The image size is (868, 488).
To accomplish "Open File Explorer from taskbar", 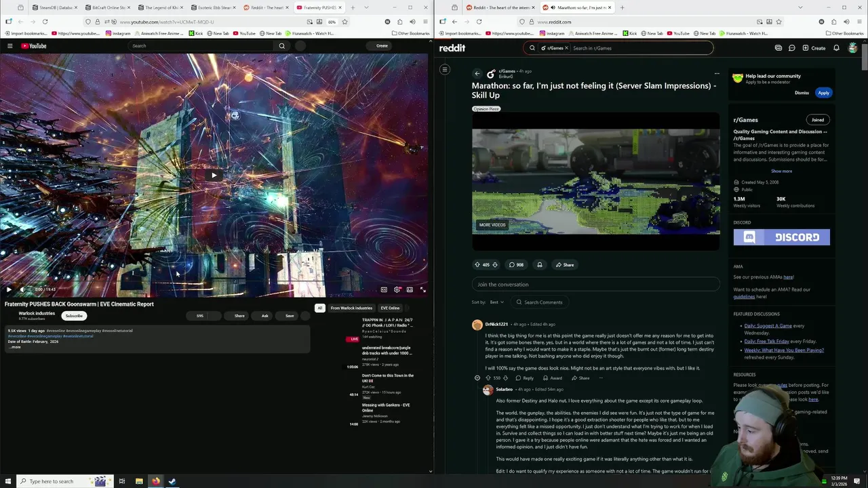I will [x=139, y=481].
